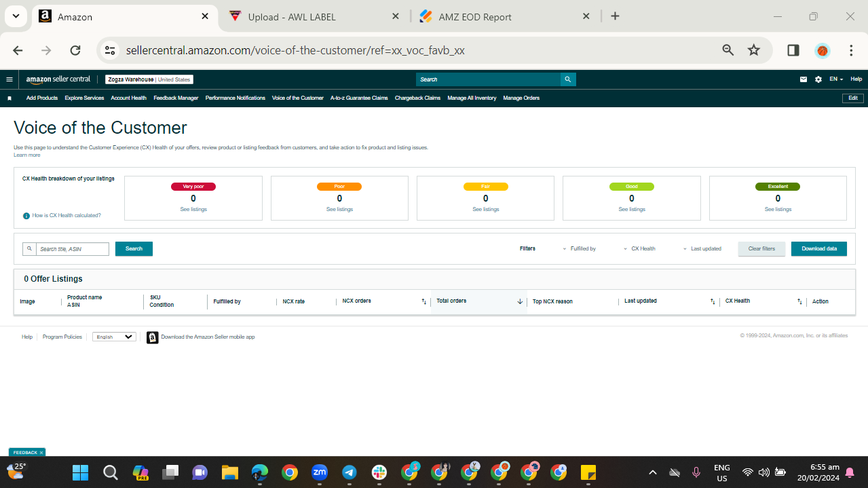The width and height of the screenshot is (868, 488).
Task: Open the mail messages icon
Action: (x=804, y=79)
